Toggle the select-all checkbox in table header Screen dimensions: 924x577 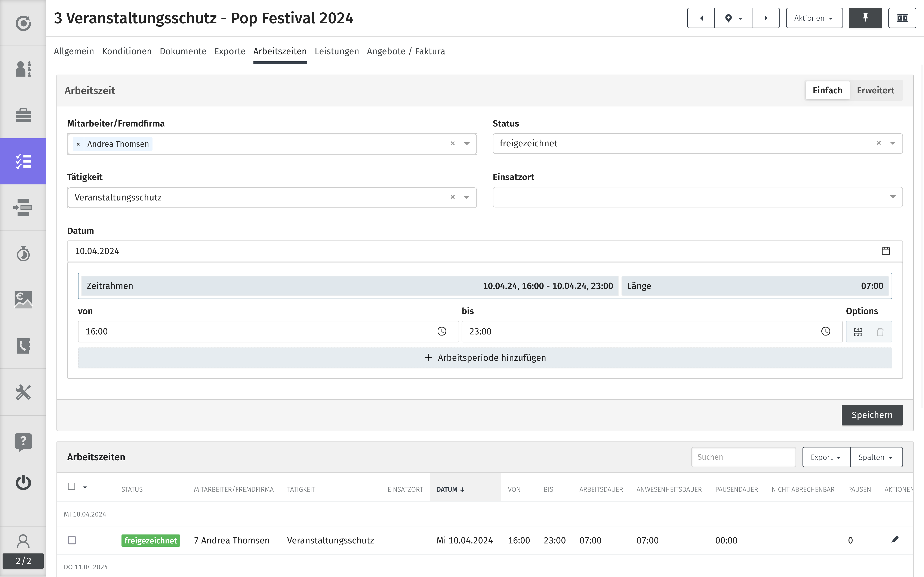(71, 487)
